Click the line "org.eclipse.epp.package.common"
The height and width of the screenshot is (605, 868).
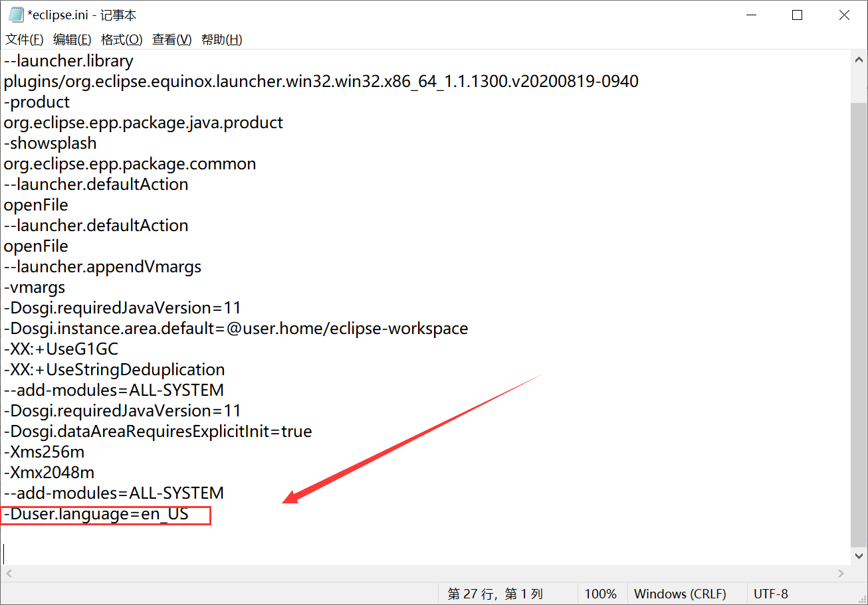click(130, 164)
